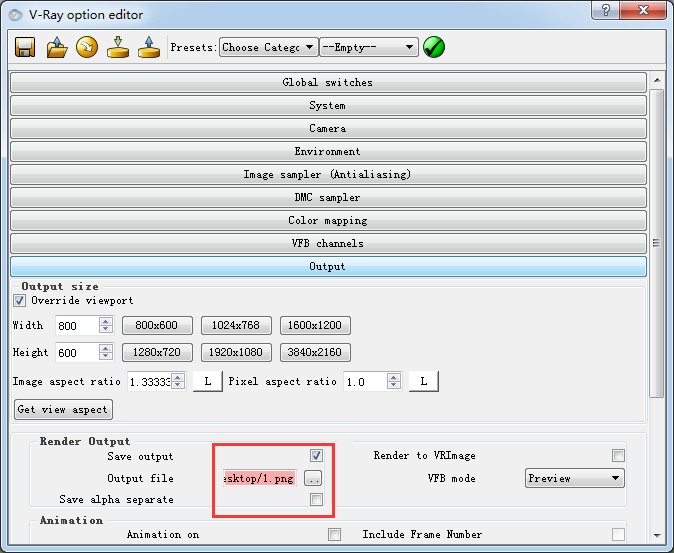674x553 pixels.
Task: Expand the Camera rollout
Action: (328, 128)
